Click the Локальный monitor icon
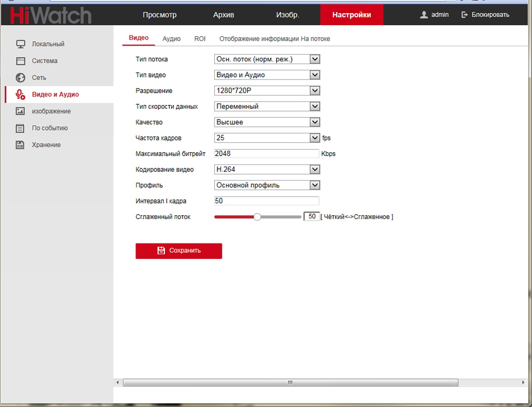This screenshot has height=407, width=532. (20, 44)
